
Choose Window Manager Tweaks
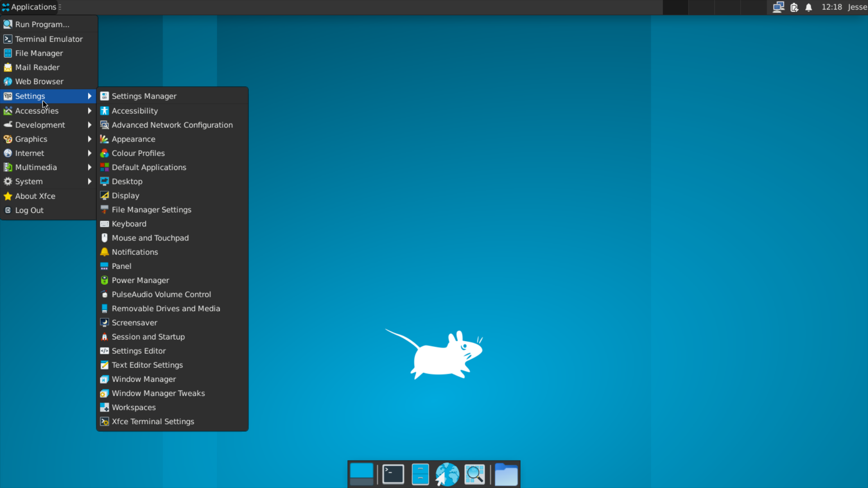(x=172, y=393)
